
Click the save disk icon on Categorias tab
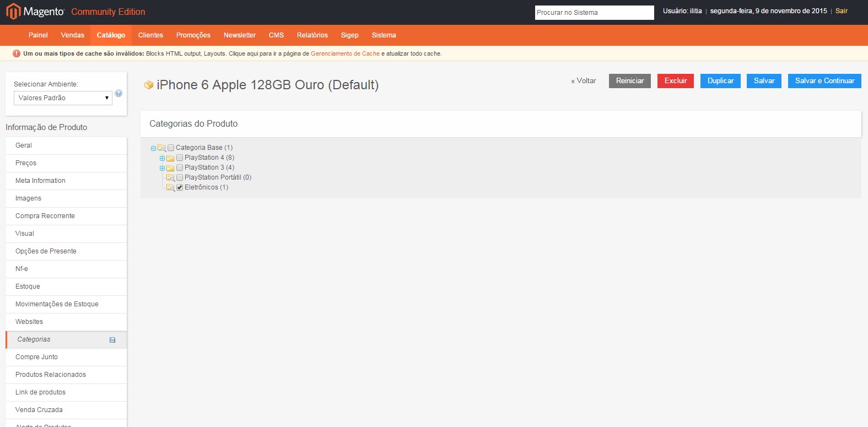tap(112, 340)
